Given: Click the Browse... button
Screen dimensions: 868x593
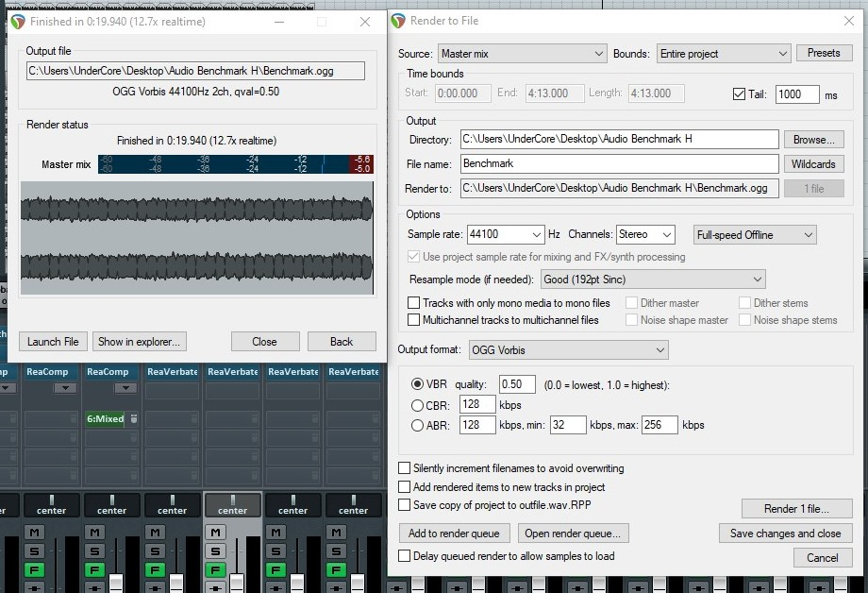Looking at the screenshot, I should coord(813,140).
